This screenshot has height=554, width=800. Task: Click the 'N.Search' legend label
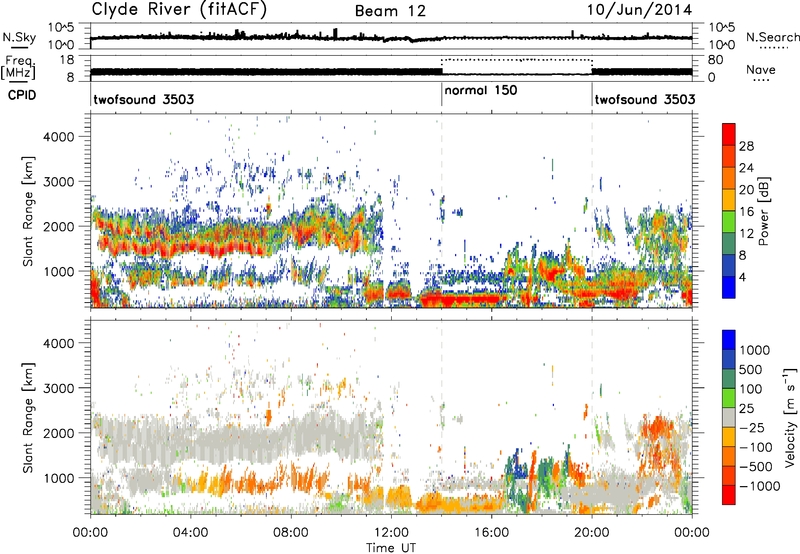click(773, 37)
